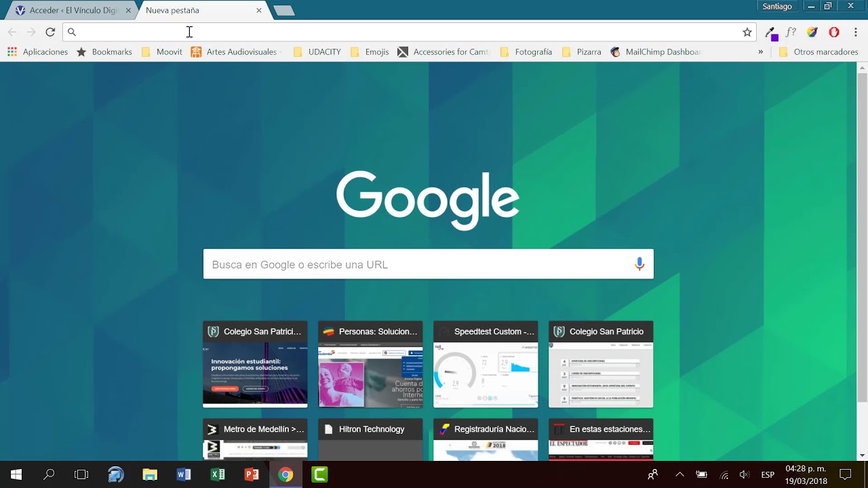Screen dimensions: 868x488
Task: Open the Bookmarks star bookmark
Action: (x=104, y=52)
